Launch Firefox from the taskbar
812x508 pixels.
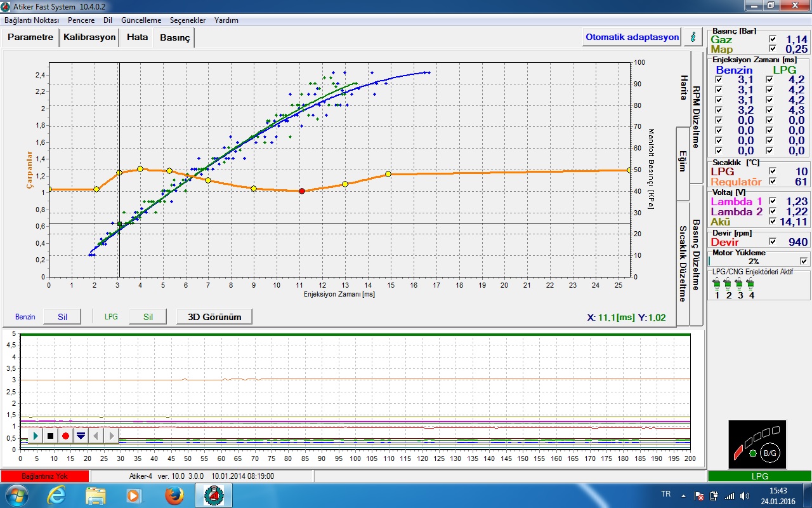174,495
